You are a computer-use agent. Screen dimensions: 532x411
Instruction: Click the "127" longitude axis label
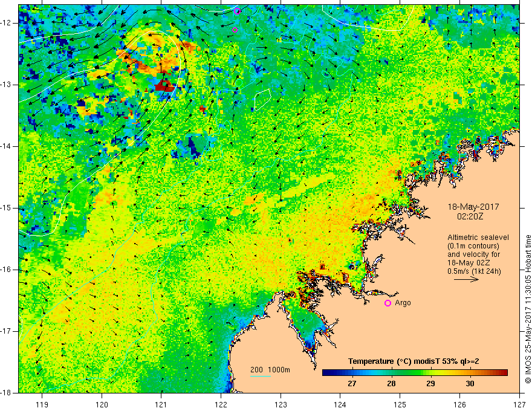tap(519, 404)
